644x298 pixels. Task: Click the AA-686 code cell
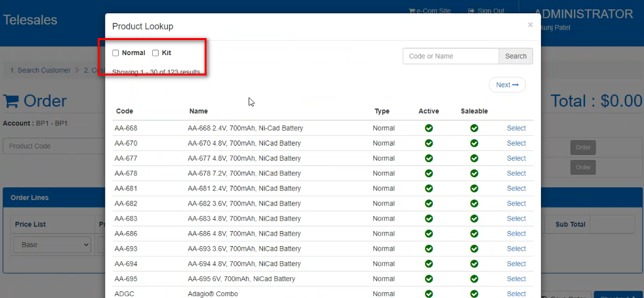click(x=126, y=234)
